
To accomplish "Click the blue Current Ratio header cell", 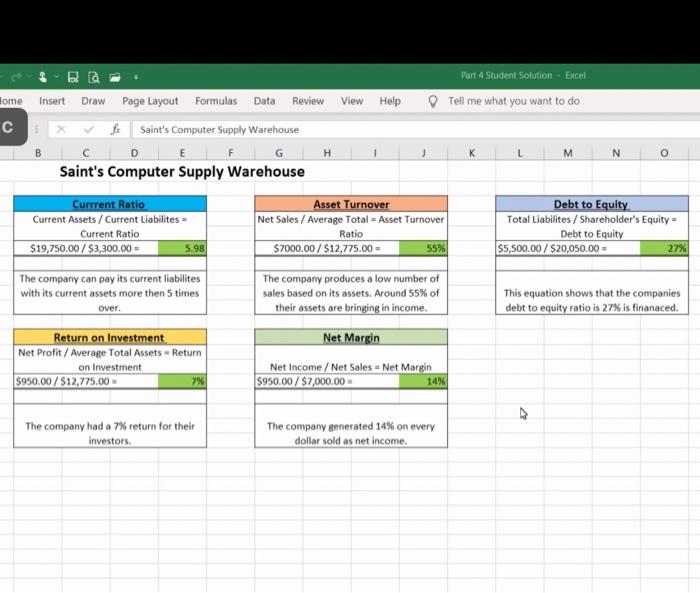I will point(110,204).
